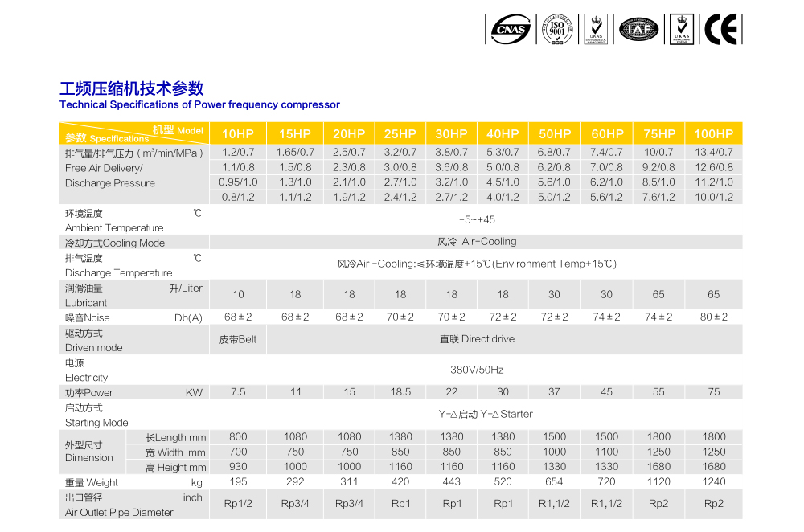Click the 皮带Belt driven mode cell
The image size is (804, 532).
tap(238, 339)
